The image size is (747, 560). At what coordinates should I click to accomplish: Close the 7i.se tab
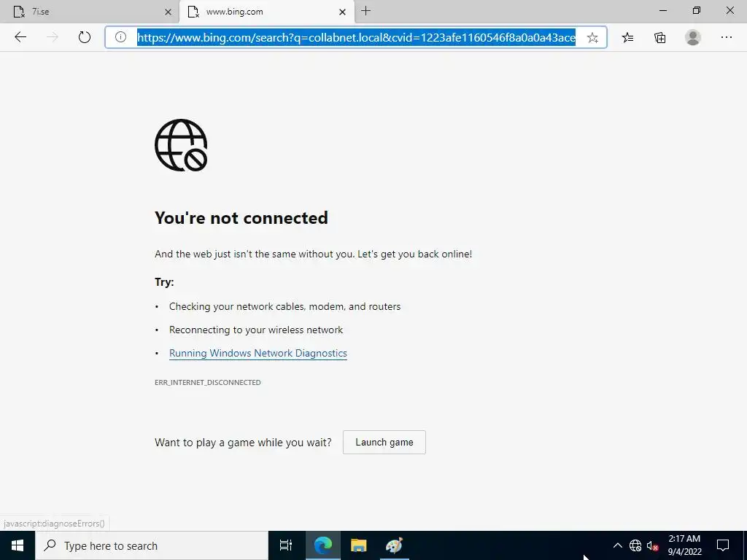pos(169,12)
